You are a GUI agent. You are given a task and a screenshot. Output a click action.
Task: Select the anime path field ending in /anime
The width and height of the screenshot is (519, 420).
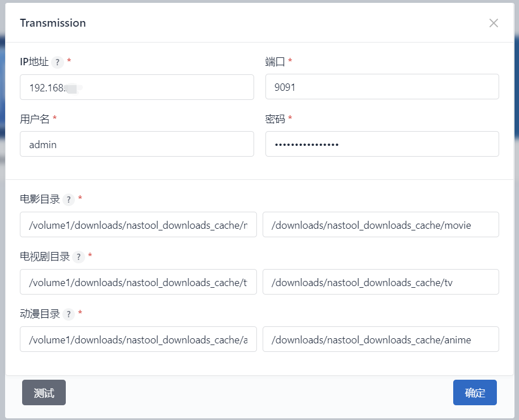(381, 339)
